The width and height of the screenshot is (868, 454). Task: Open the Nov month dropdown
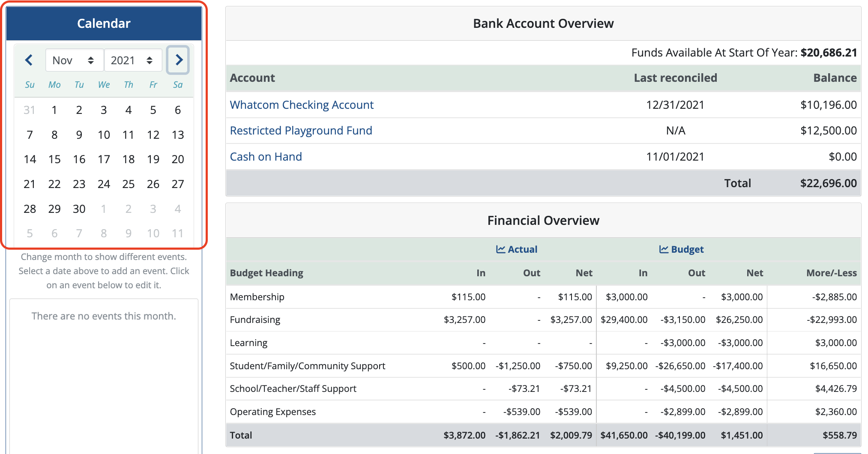click(x=75, y=60)
